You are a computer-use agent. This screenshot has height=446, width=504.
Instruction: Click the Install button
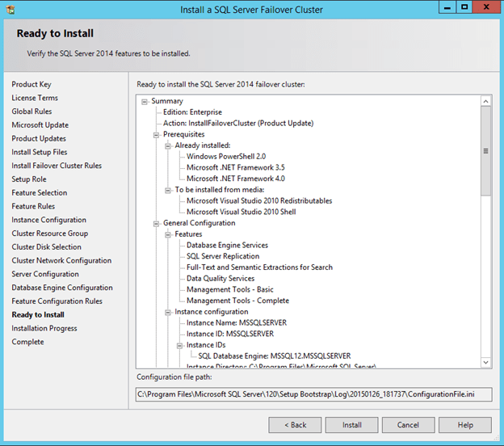(351, 424)
